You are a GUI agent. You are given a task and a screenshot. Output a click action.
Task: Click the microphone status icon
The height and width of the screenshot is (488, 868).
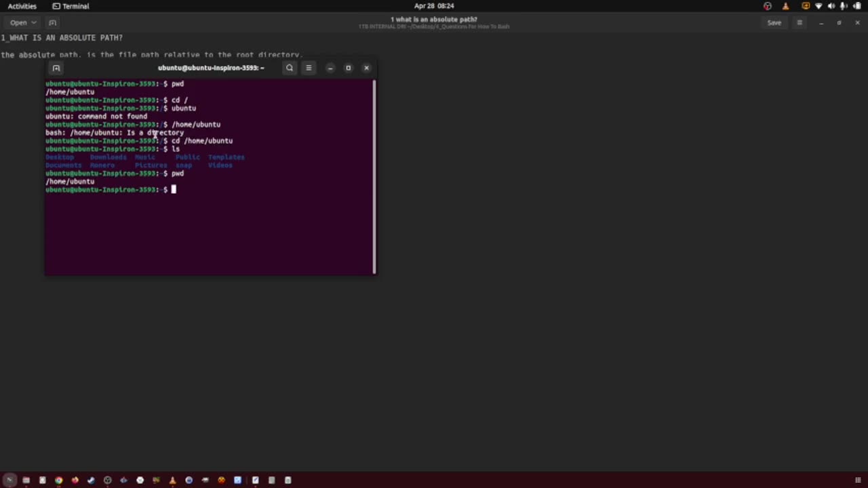coord(843,5)
